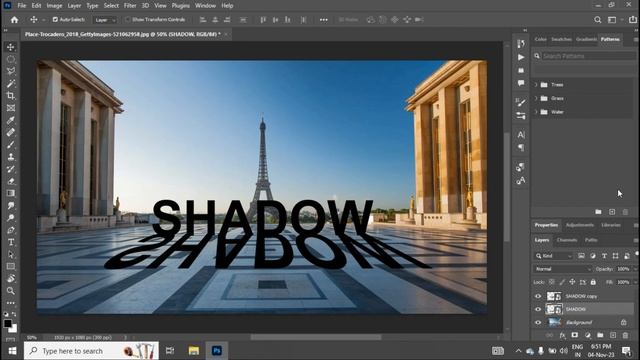Toggle lock all padlock
640x360 pixels.
[593, 282]
